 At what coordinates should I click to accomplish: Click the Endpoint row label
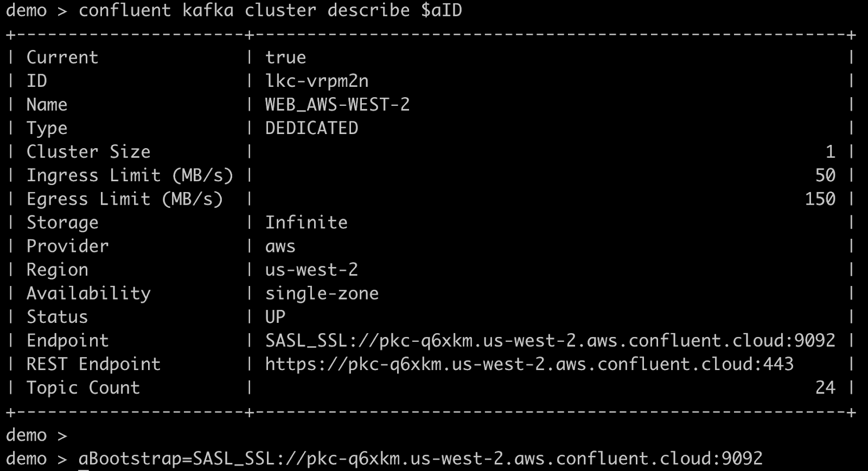68,340
